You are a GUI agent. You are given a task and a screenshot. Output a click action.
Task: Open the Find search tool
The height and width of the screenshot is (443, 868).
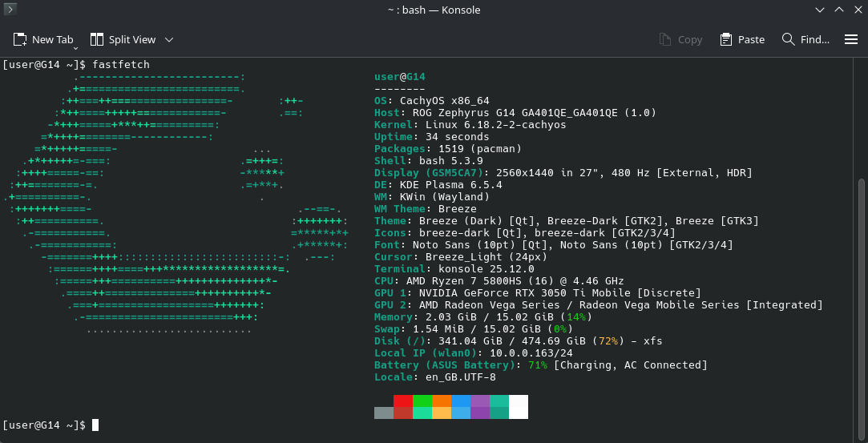(x=805, y=39)
